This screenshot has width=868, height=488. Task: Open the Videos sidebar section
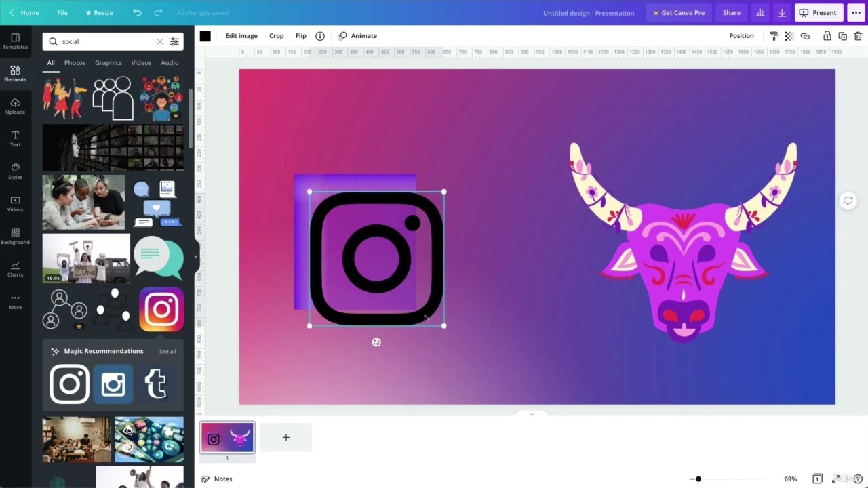15,203
